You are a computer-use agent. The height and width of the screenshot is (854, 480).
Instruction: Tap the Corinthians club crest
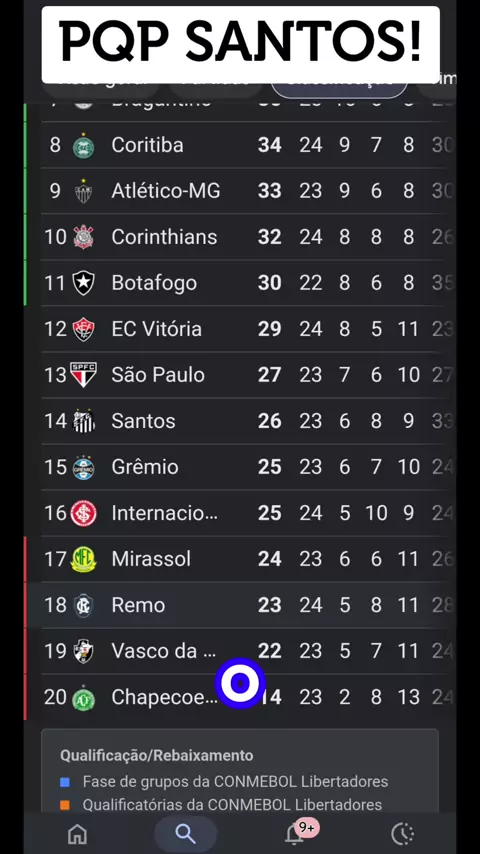click(x=83, y=237)
